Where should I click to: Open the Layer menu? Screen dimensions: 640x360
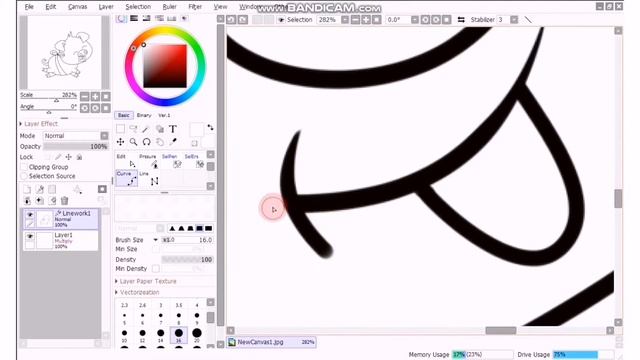[106, 7]
